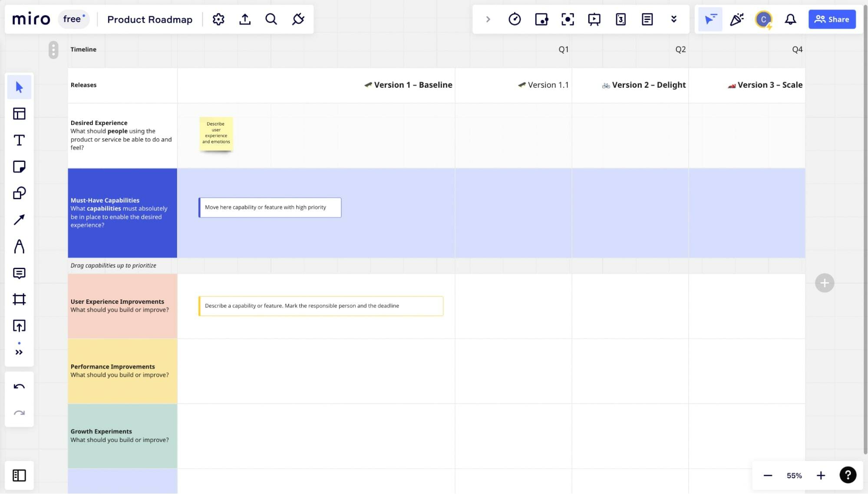
Task: Expand more tools in left toolbar
Action: 19,352
